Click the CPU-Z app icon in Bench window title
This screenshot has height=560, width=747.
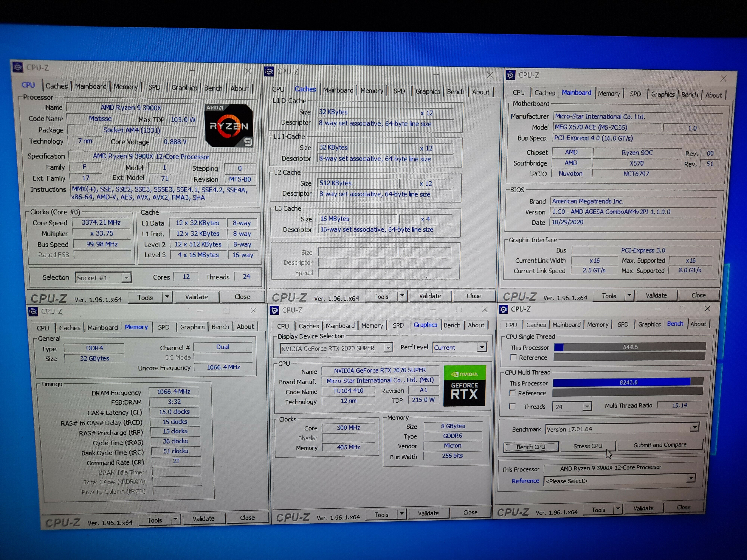(503, 309)
